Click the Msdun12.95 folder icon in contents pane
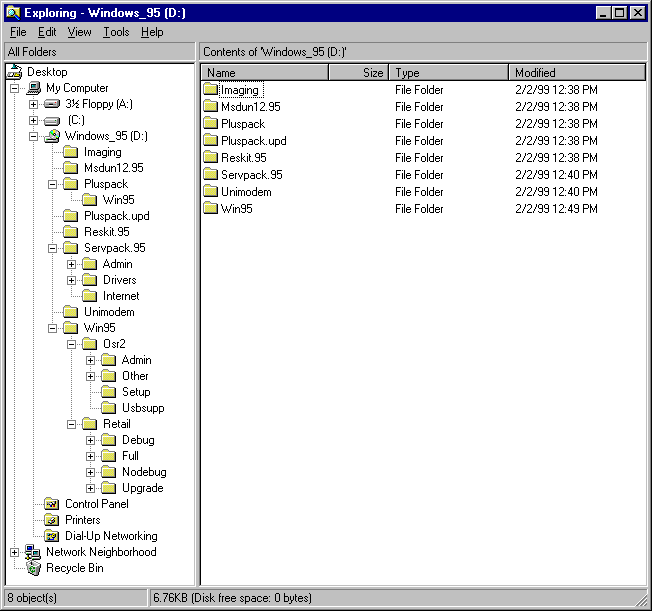The width and height of the screenshot is (652, 611). [x=211, y=106]
